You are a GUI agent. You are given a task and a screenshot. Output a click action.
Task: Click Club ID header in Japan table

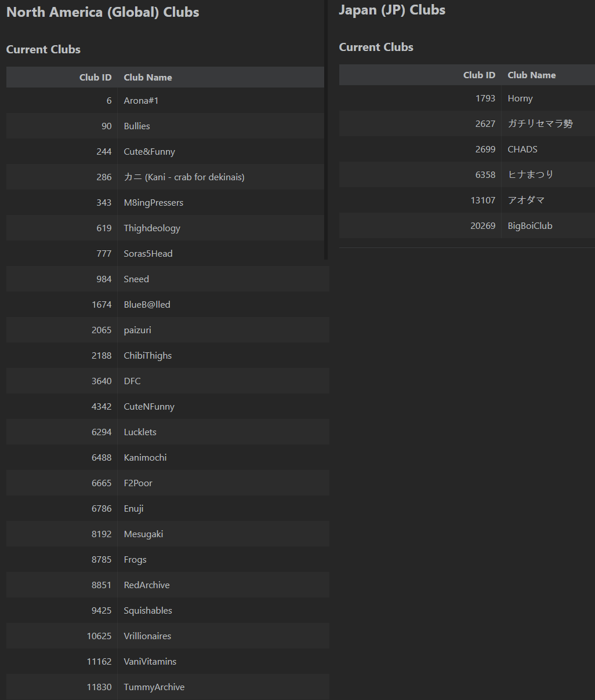point(479,75)
